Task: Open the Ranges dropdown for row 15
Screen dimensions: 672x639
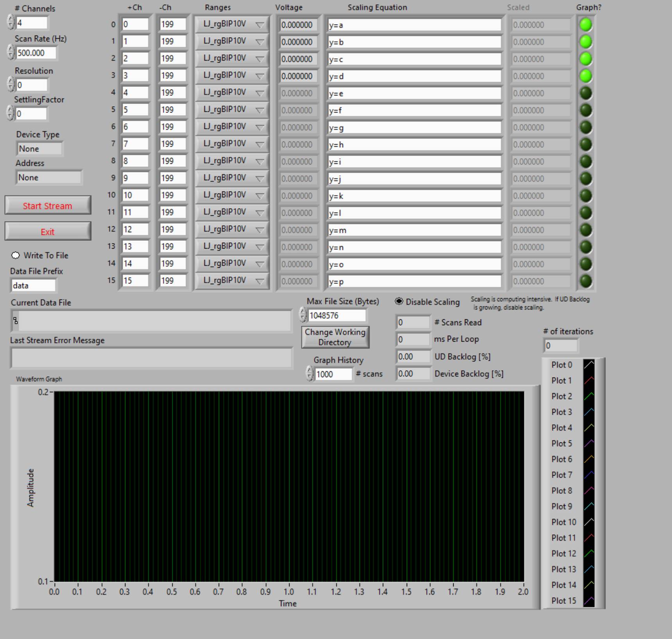Action: click(x=232, y=281)
